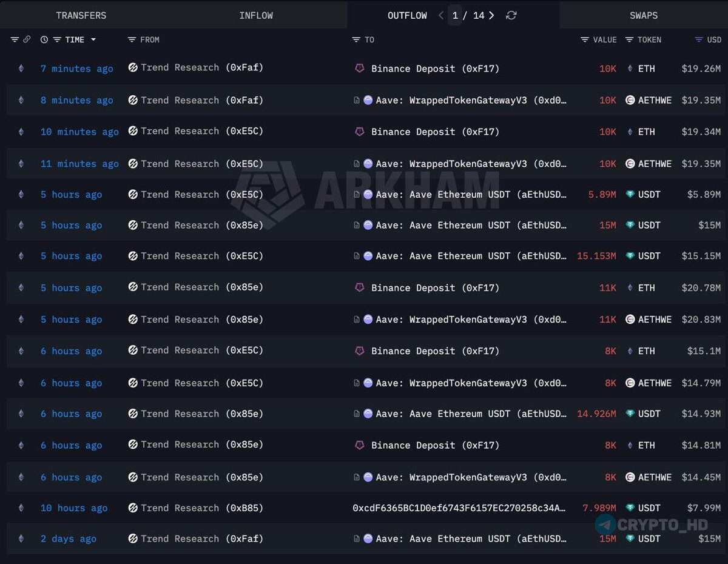Click Binance icon in $20.78M row
This screenshot has width=728, height=564.
(x=360, y=287)
